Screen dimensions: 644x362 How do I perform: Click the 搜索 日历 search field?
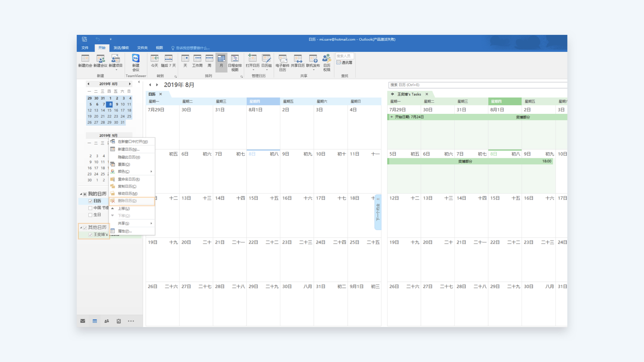[478, 85]
